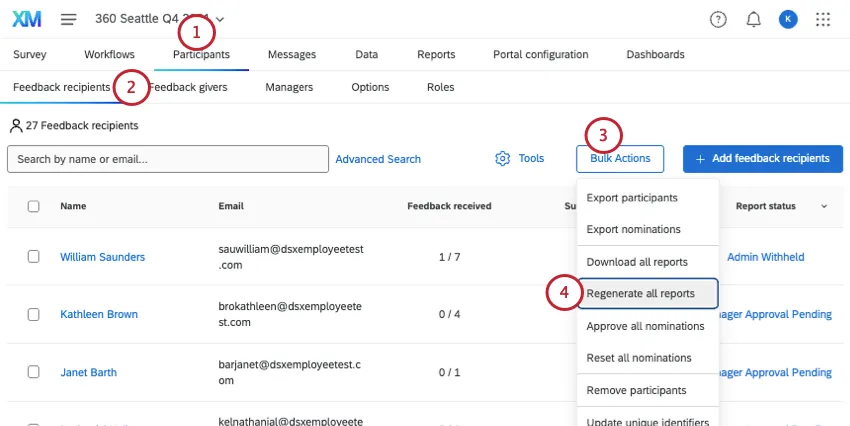
Task: Click Admin Withheld report status
Action: tap(765, 257)
